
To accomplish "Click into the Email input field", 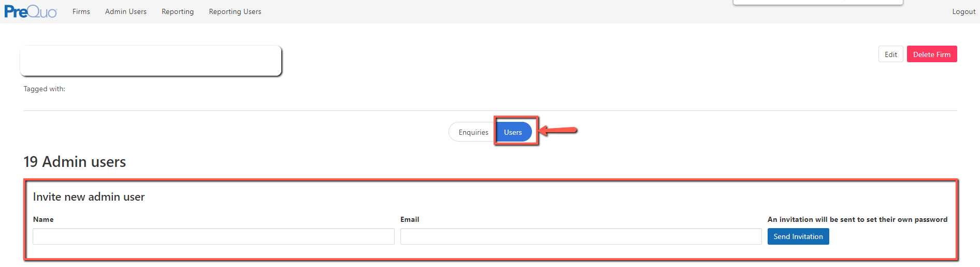I will coord(581,236).
